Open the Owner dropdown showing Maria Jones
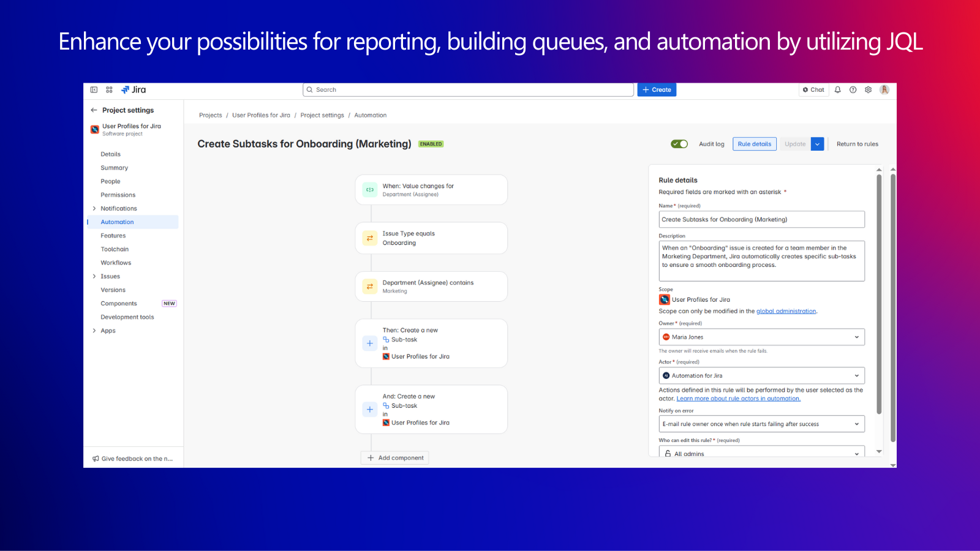The height and width of the screenshot is (551, 980). (761, 337)
